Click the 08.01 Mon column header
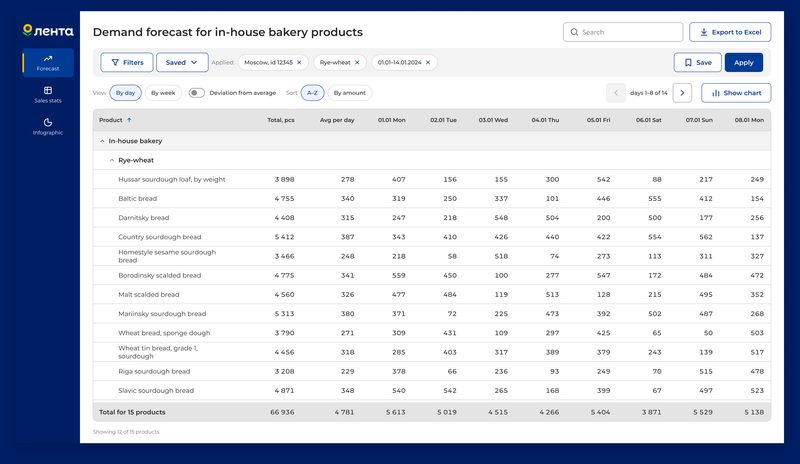This screenshot has width=800, height=464. (x=749, y=120)
